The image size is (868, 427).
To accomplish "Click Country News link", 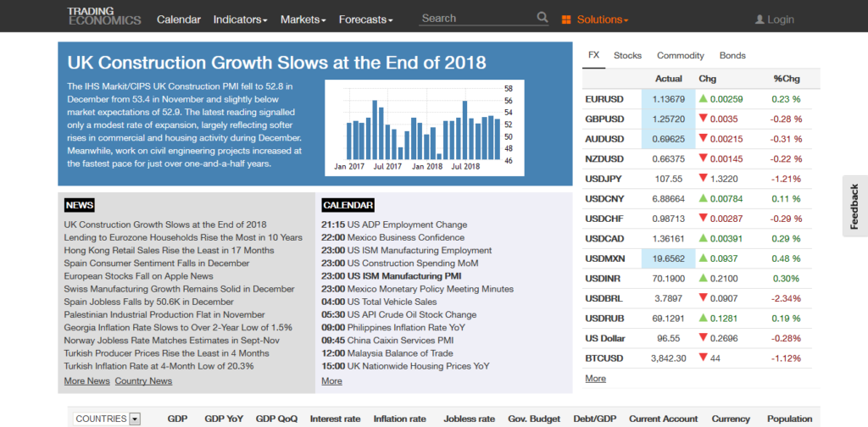I will (x=143, y=381).
